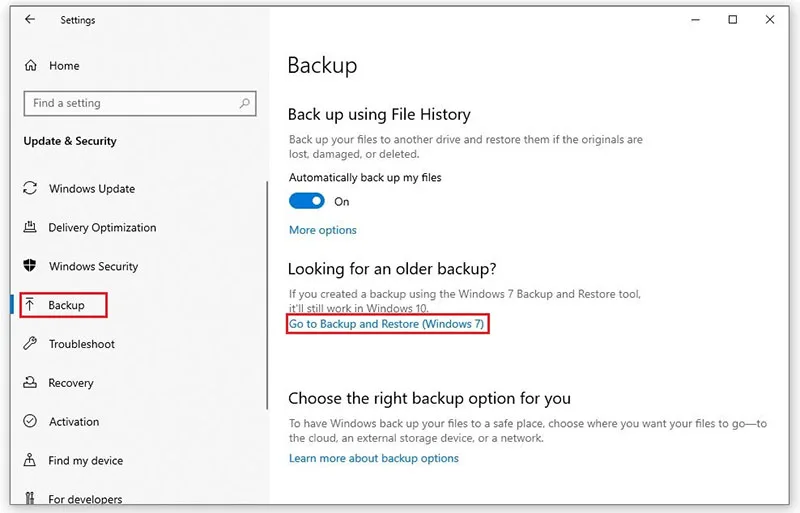Click the For developers tools icon
Viewport: 800px width, 513px height.
click(30, 498)
